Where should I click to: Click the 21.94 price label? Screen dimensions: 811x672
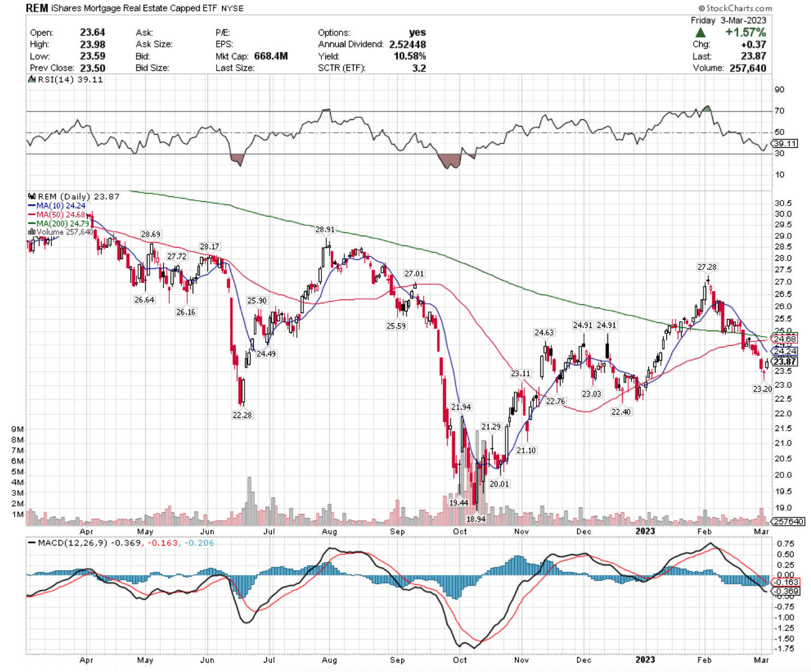coord(461,407)
